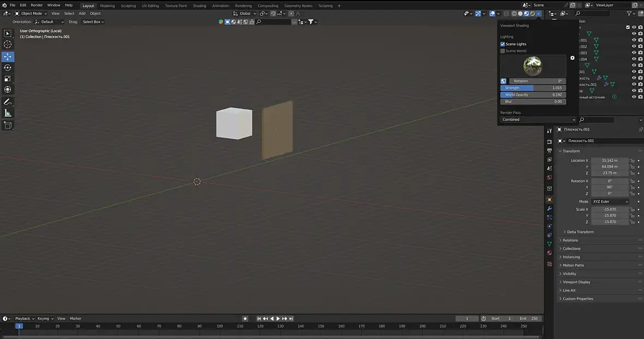Screen dimensions: 644x339
Task: Open the XYZ Euler rotation mode dropdown
Action: click(x=610, y=202)
